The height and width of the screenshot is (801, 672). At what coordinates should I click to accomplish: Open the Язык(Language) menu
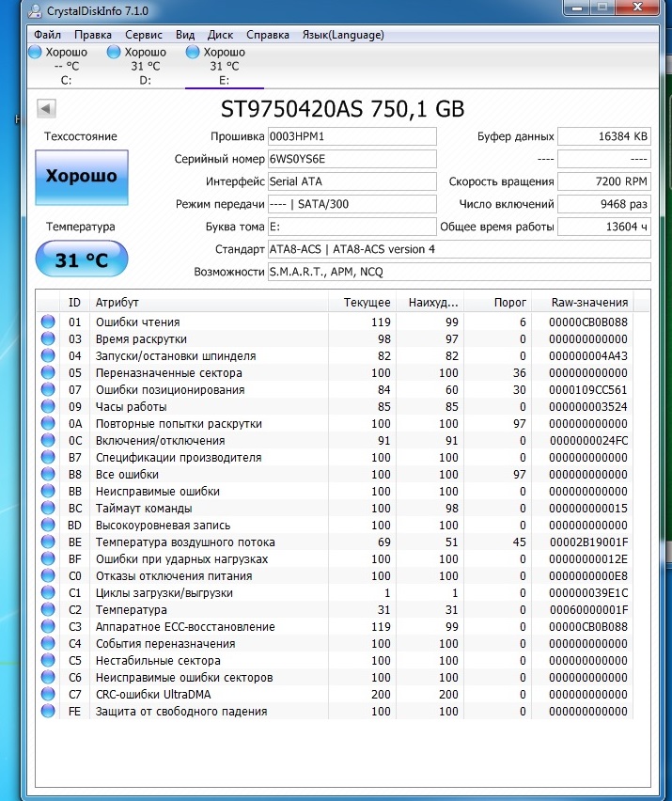pyautogui.click(x=342, y=35)
